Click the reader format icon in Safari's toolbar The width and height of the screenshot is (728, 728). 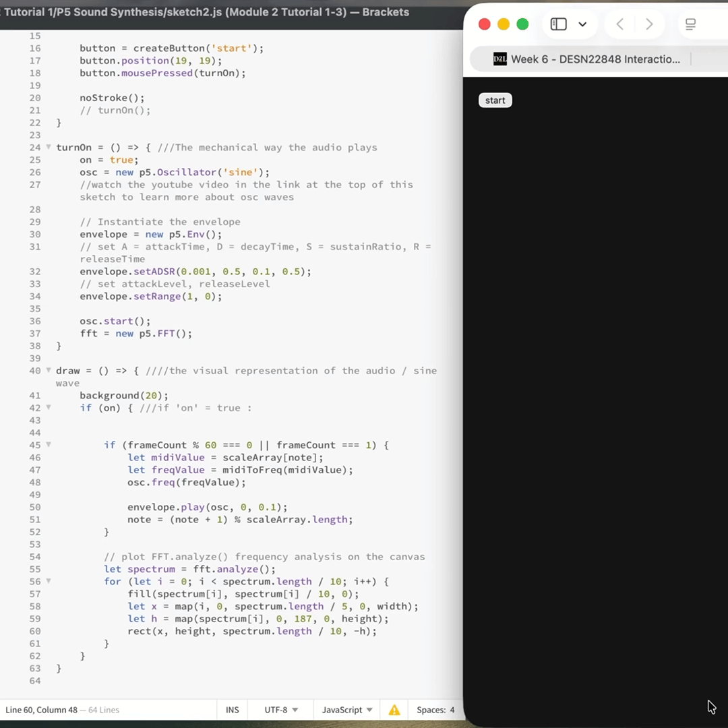[690, 24]
